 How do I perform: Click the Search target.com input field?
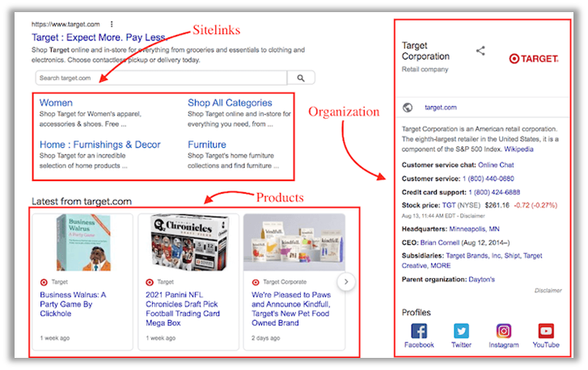click(x=161, y=78)
